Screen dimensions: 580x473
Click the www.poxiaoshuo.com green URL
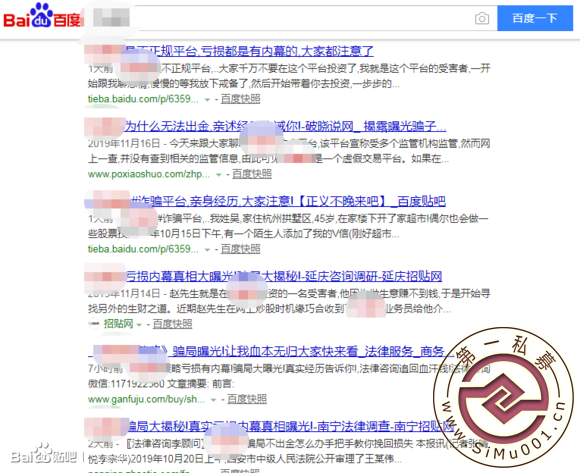click(x=149, y=174)
